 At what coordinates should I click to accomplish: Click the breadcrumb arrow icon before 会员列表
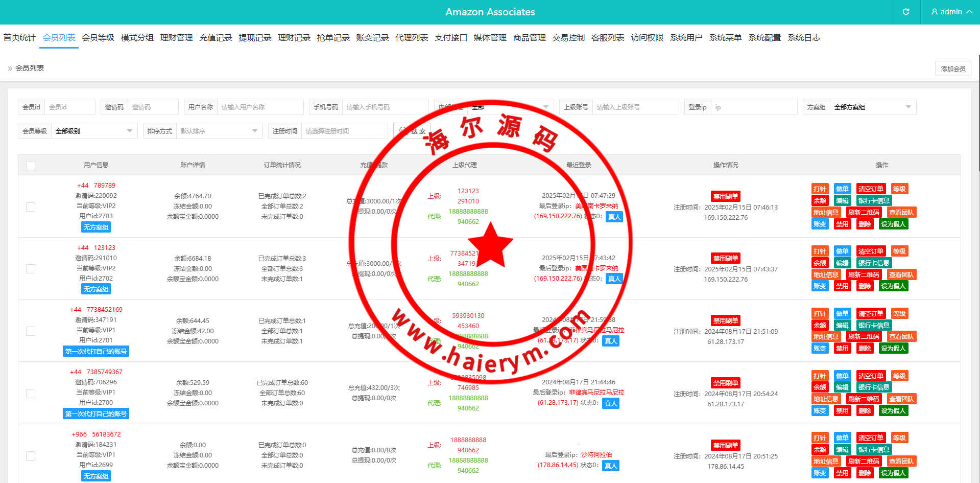pyautogui.click(x=10, y=68)
